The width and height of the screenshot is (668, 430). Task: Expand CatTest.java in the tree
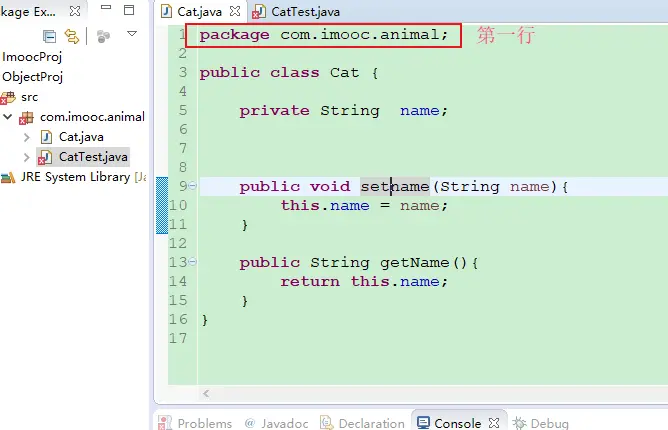pos(26,157)
